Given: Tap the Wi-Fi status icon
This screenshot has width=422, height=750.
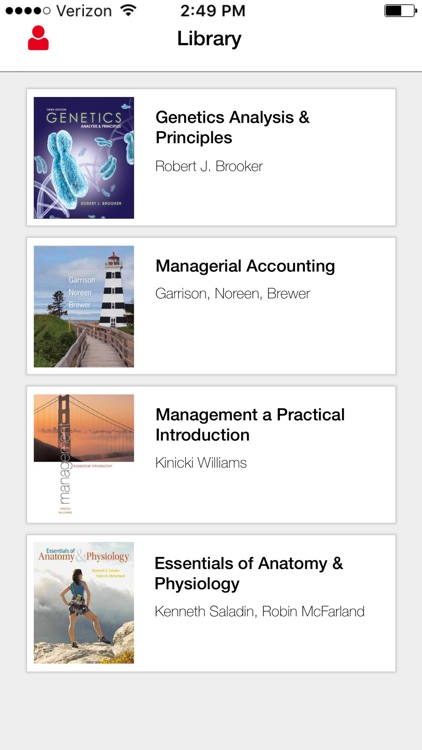Looking at the screenshot, I should point(128,11).
